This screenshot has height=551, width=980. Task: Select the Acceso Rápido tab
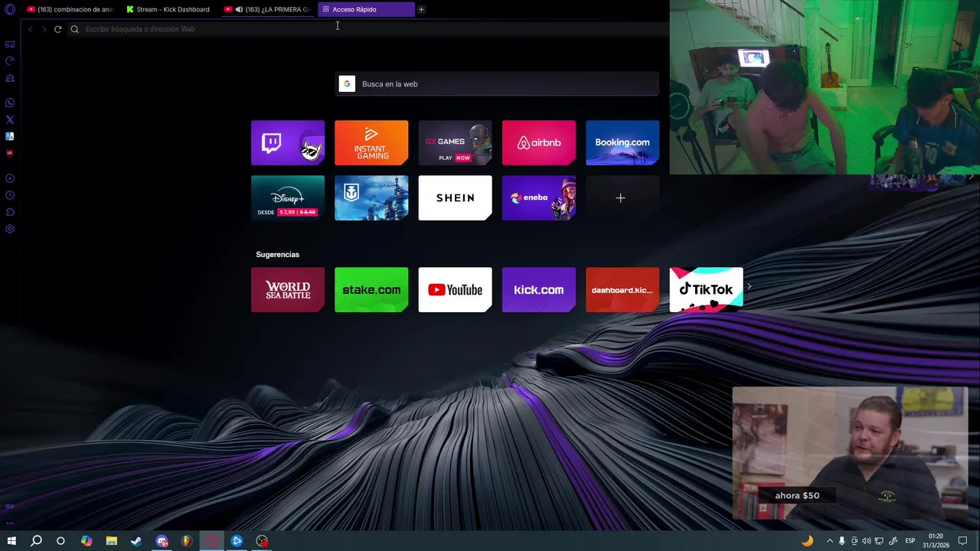coord(366,9)
